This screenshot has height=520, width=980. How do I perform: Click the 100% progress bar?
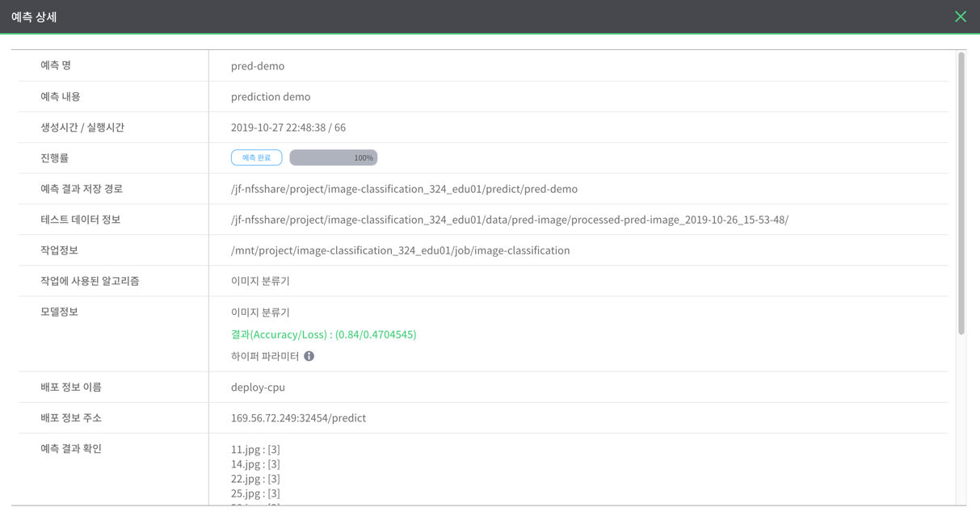pos(333,157)
